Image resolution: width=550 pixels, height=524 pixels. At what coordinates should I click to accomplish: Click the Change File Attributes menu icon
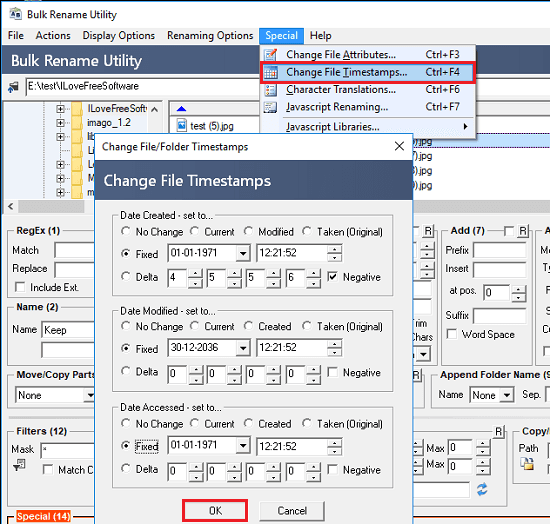click(270, 55)
